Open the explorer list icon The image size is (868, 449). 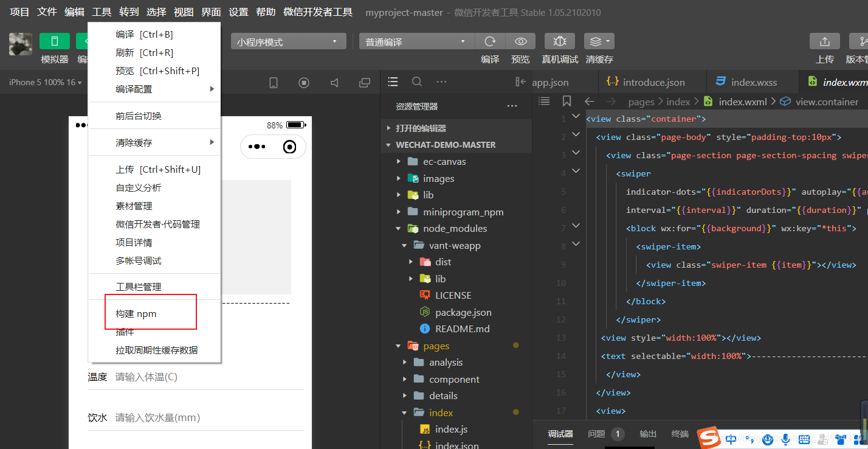click(393, 82)
